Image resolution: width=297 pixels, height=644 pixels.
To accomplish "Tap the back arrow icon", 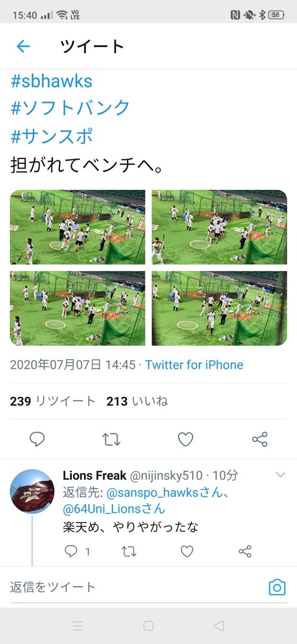I will point(23,46).
